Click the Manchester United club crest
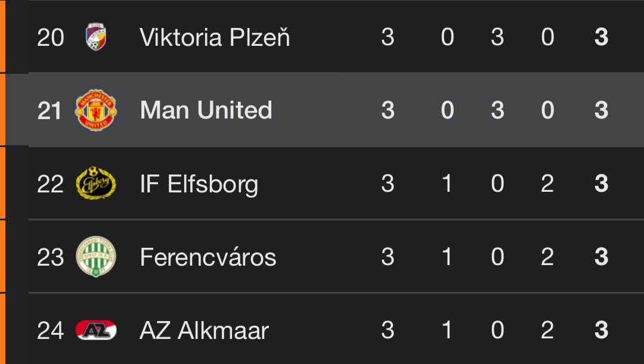 (95, 110)
